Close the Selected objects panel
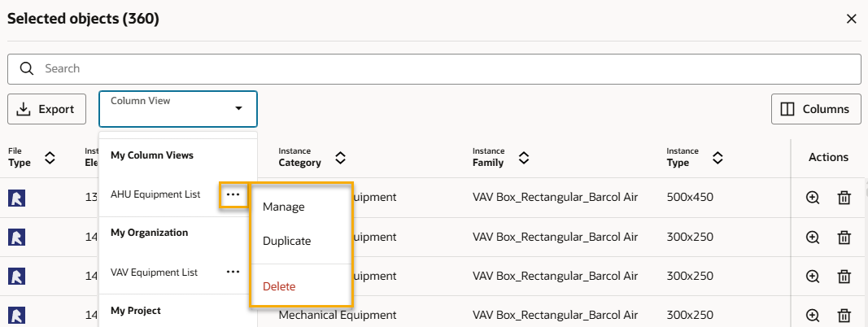This screenshot has width=868, height=327. [x=851, y=19]
